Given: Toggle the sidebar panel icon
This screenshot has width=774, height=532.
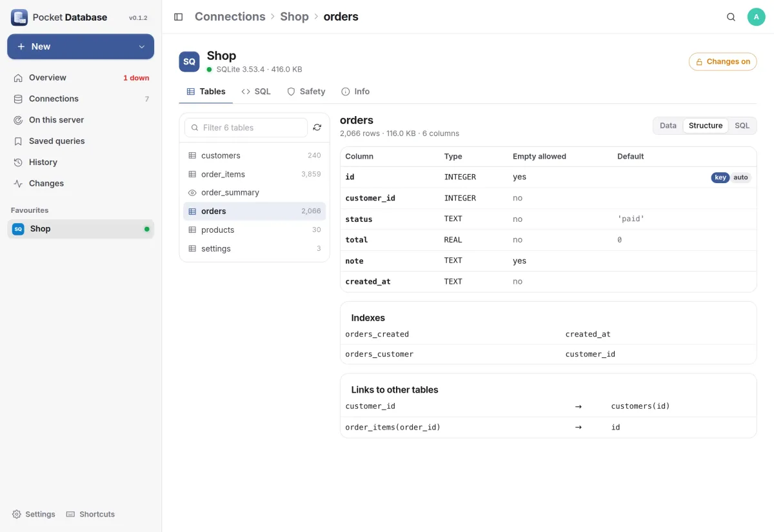Looking at the screenshot, I should tap(179, 17).
